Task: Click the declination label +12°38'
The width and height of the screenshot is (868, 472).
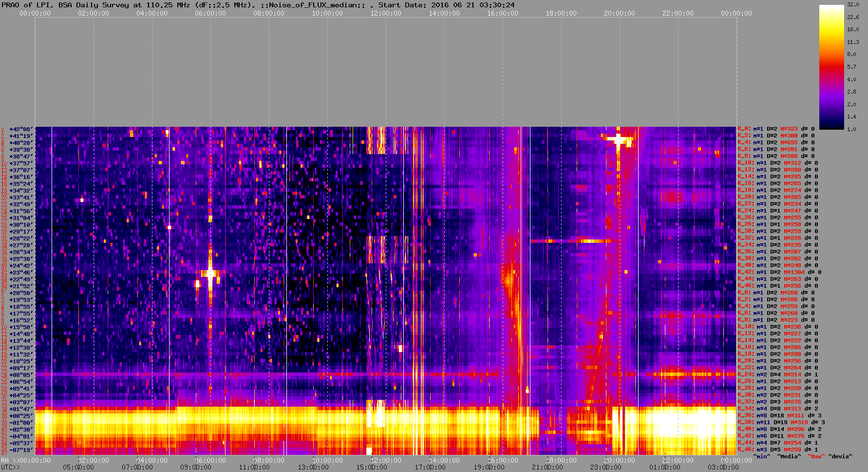Action: tap(20, 348)
